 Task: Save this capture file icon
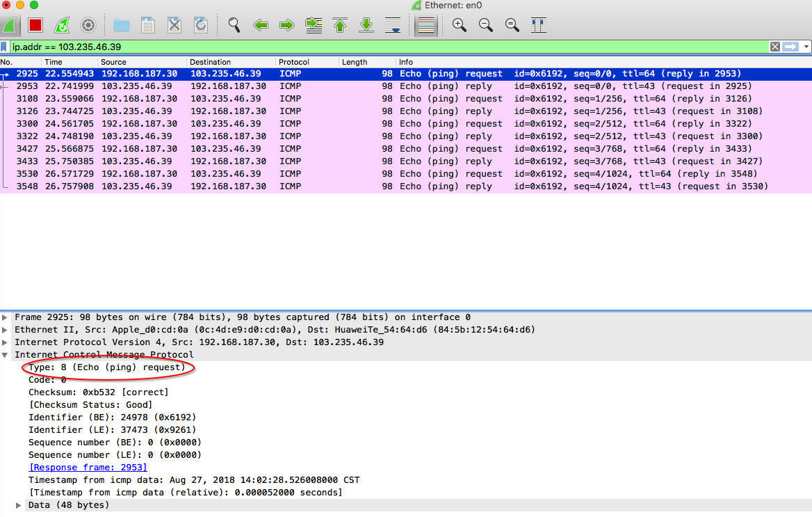coord(148,25)
